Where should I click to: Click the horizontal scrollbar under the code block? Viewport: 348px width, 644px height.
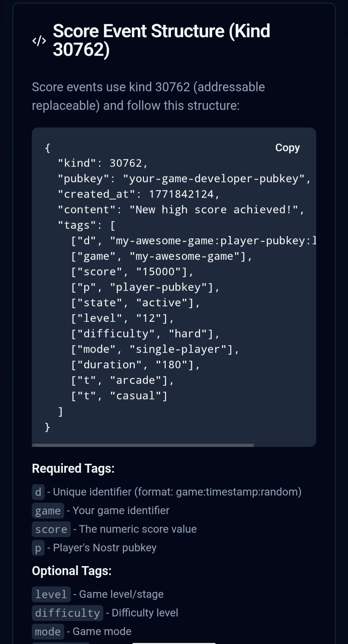pyautogui.click(x=143, y=445)
